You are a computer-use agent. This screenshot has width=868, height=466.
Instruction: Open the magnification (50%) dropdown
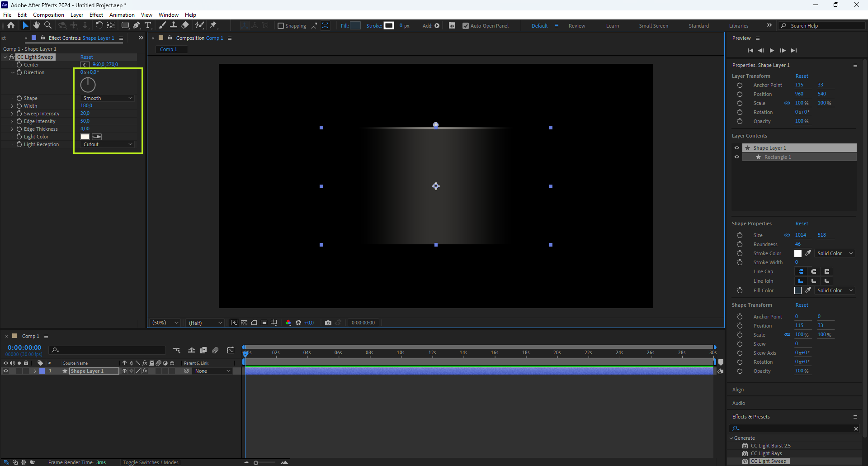tap(165, 323)
